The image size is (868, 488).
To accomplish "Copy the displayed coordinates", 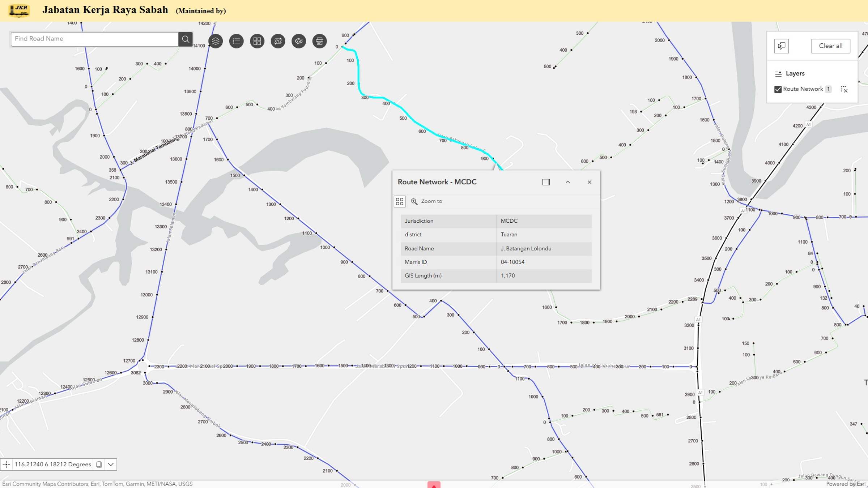I will (x=99, y=465).
